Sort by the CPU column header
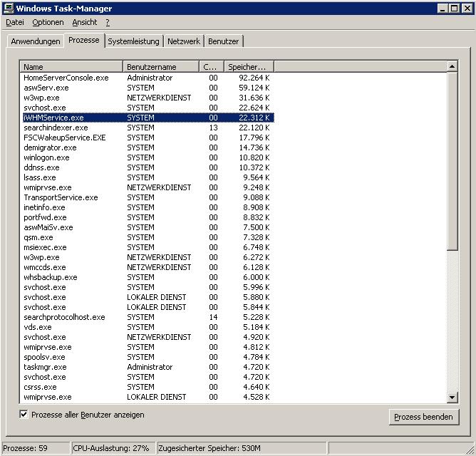This screenshot has width=476, height=456. pos(212,67)
